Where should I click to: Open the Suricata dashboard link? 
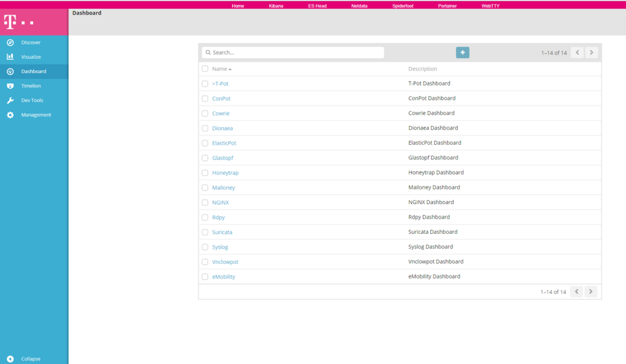click(222, 232)
